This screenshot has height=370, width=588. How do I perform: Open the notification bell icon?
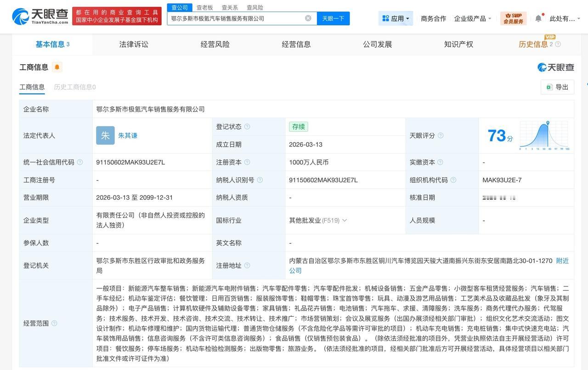pyautogui.click(x=538, y=17)
